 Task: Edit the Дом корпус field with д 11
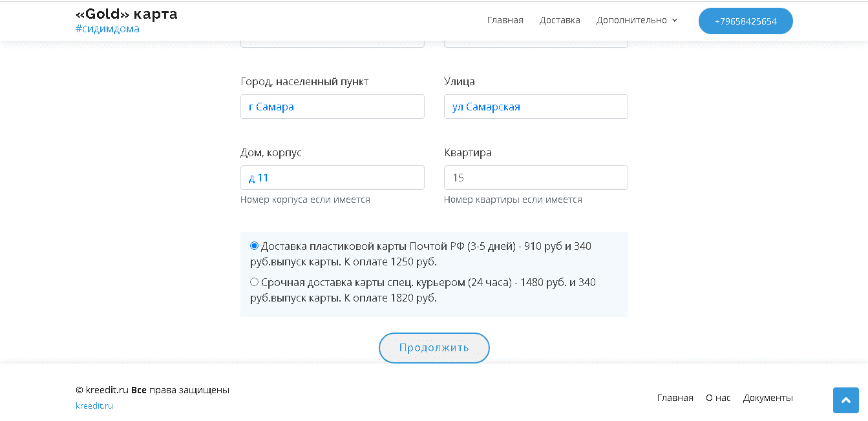pyautogui.click(x=332, y=177)
